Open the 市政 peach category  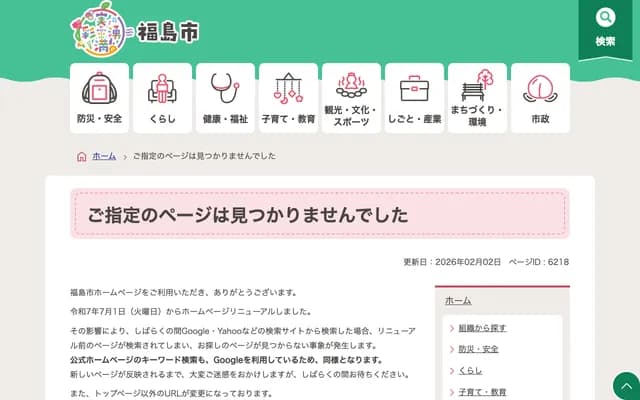(x=540, y=98)
